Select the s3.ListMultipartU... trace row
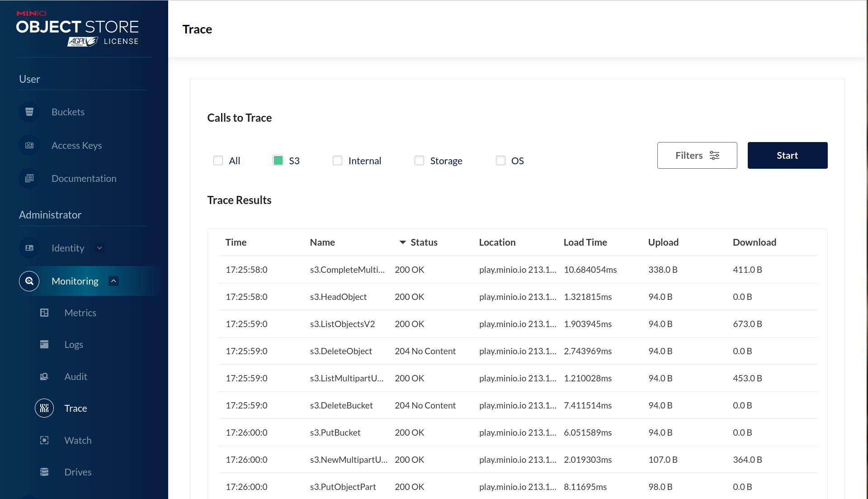The height and width of the screenshot is (499, 868). click(x=518, y=378)
